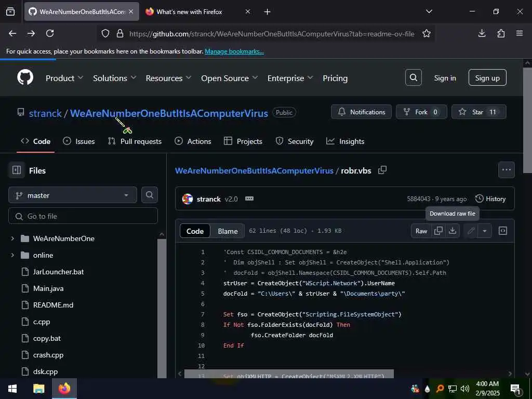Reload the current page
The height and width of the screenshot is (399, 532).
[50, 33]
